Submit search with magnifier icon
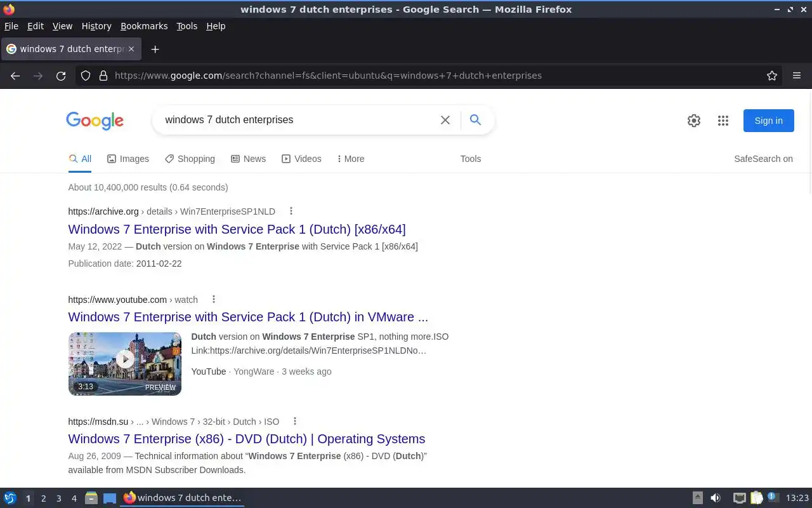812x508 pixels. [x=475, y=119]
